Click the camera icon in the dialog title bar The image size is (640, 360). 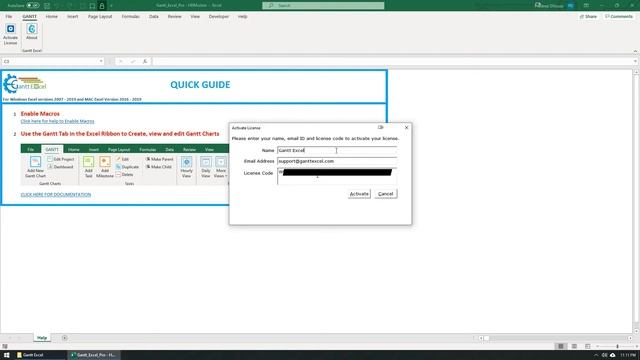(380, 128)
